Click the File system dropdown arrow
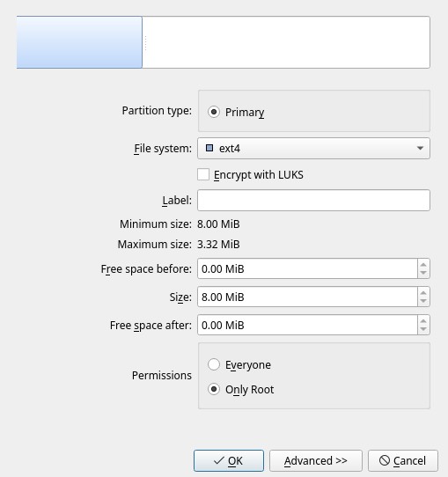The height and width of the screenshot is (477, 448). (x=421, y=149)
